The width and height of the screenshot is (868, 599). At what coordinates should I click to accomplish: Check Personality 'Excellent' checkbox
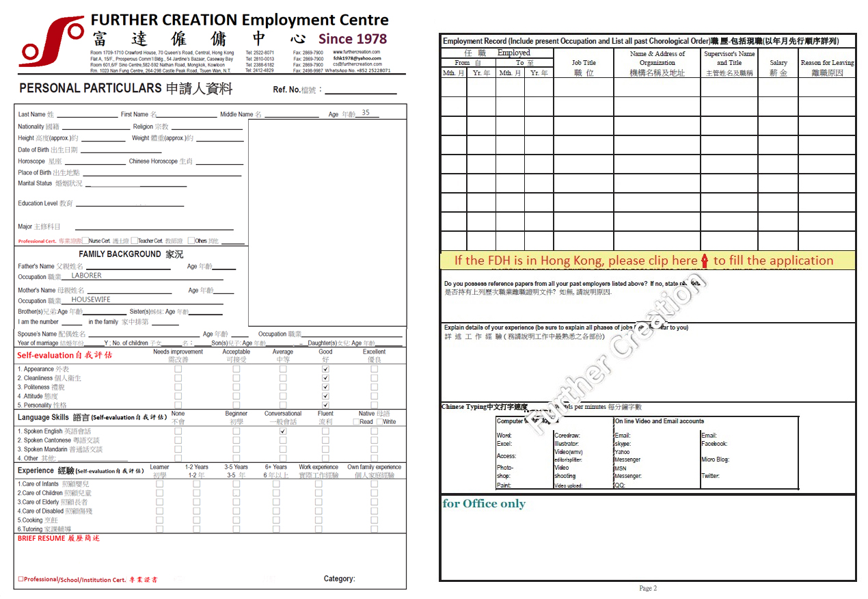point(374,404)
